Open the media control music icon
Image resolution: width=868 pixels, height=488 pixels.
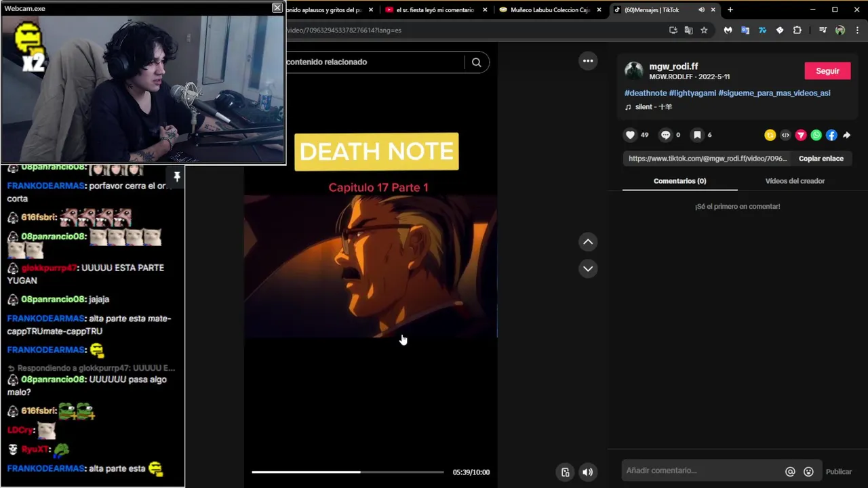pyautogui.click(x=823, y=30)
